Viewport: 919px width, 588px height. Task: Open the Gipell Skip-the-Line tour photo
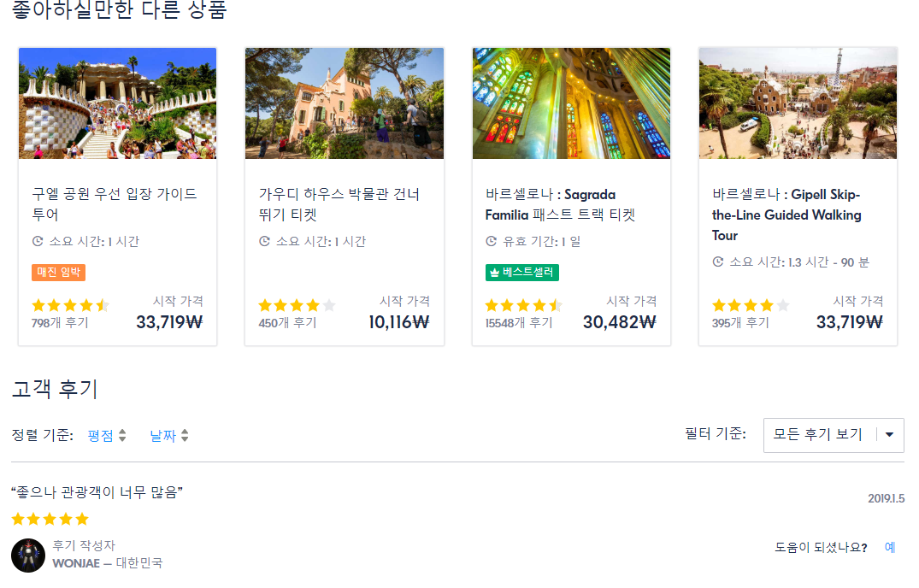click(798, 103)
